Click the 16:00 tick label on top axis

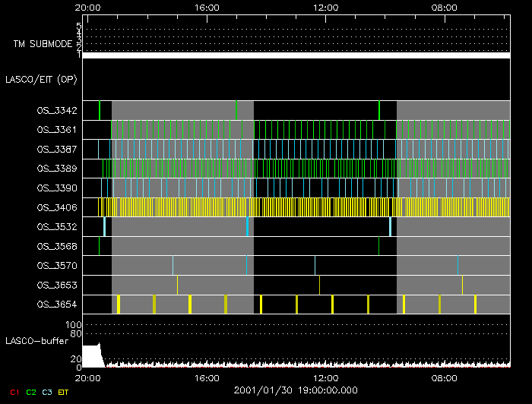click(207, 7)
